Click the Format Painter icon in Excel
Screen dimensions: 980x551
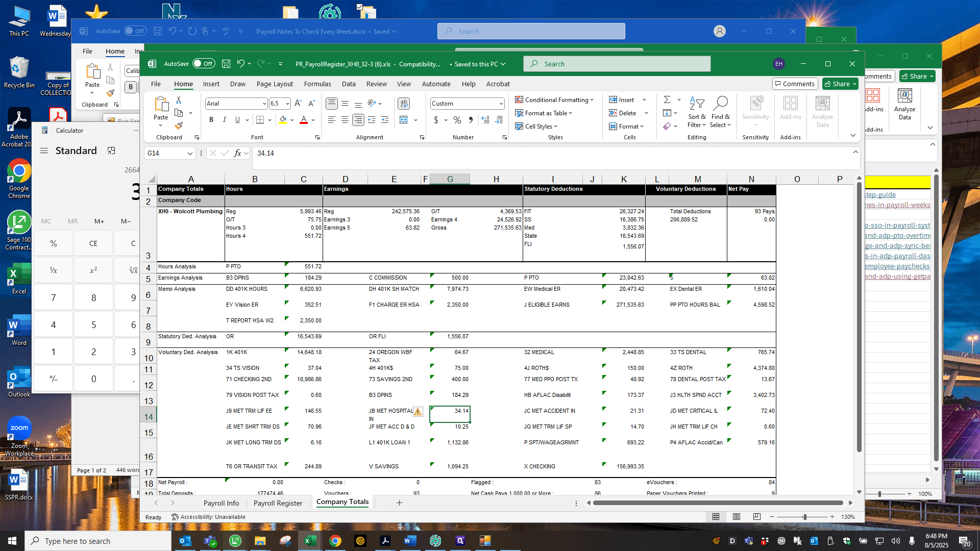point(179,126)
